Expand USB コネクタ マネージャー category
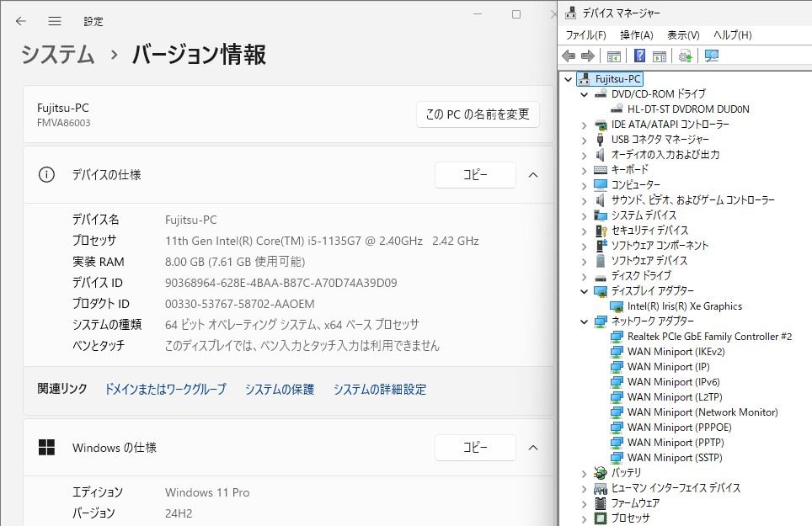The width and height of the screenshot is (812, 526). click(584, 141)
